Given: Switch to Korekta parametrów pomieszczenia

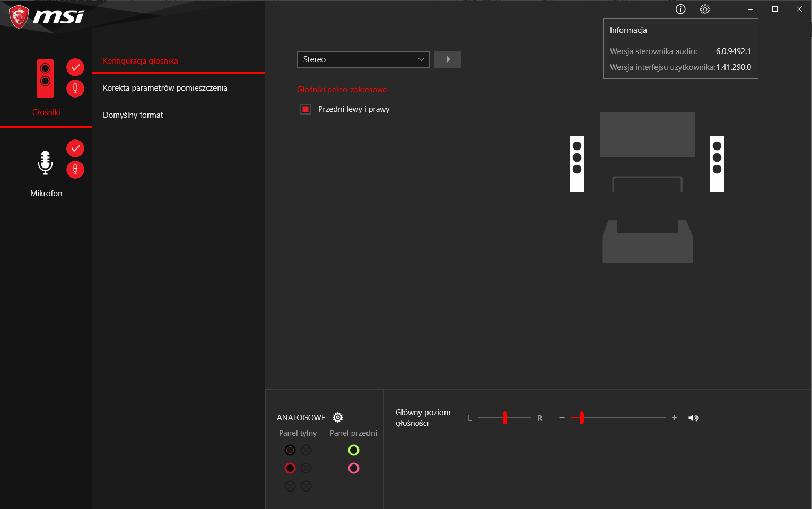Looking at the screenshot, I should click(x=164, y=87).
